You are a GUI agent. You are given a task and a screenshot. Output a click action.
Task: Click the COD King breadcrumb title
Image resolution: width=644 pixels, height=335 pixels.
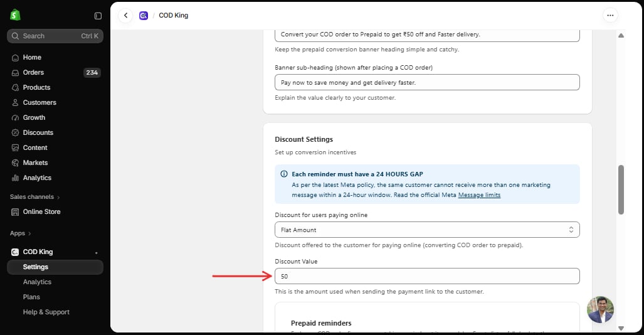(173, 16)
